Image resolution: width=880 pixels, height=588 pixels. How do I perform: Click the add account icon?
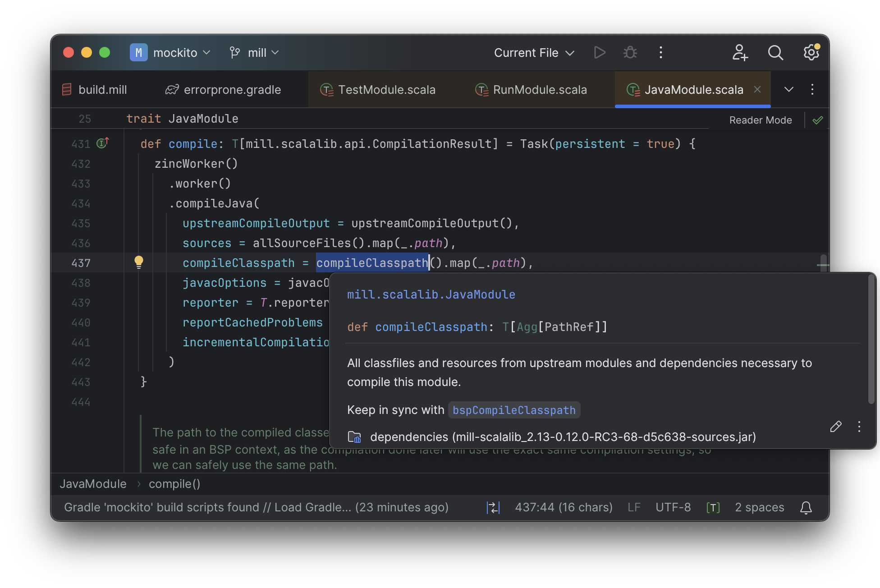(740, 52)
